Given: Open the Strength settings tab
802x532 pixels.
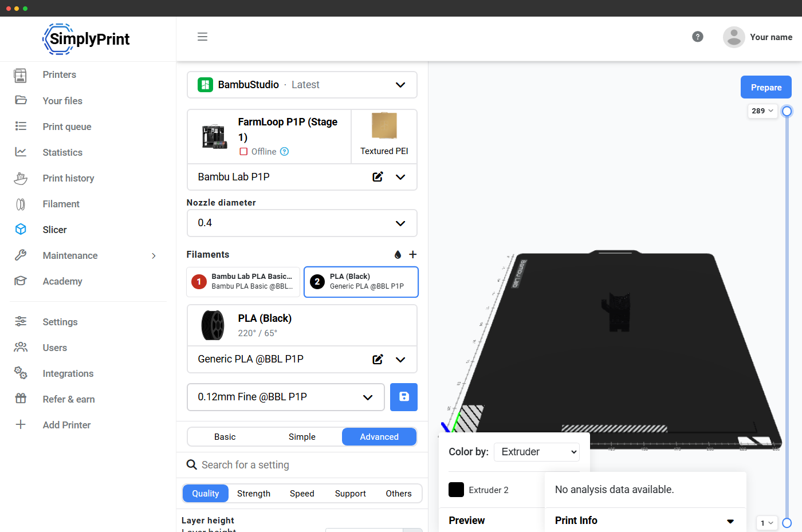Looking at the screenshot, I should pos(254,494).
